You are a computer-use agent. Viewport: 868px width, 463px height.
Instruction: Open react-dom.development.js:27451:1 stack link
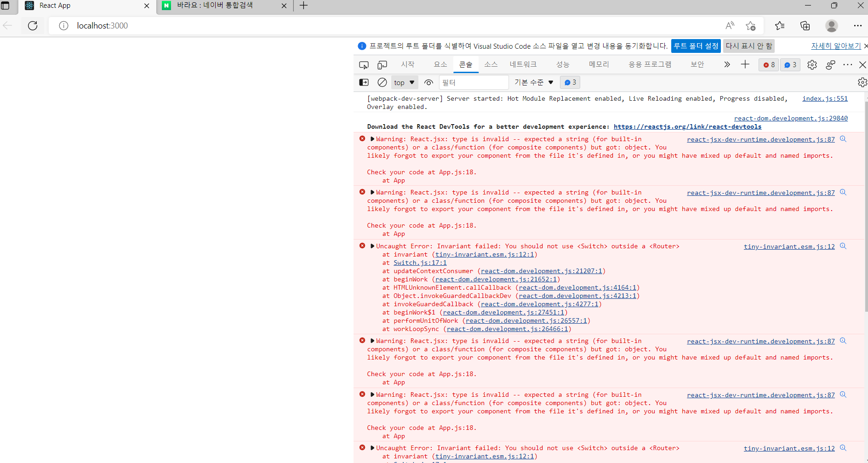(503, 312)
